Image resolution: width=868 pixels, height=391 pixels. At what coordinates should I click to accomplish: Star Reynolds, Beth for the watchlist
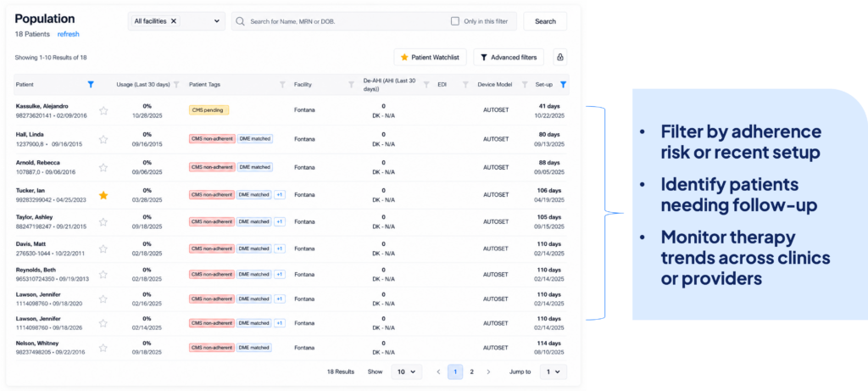(103, 274)
